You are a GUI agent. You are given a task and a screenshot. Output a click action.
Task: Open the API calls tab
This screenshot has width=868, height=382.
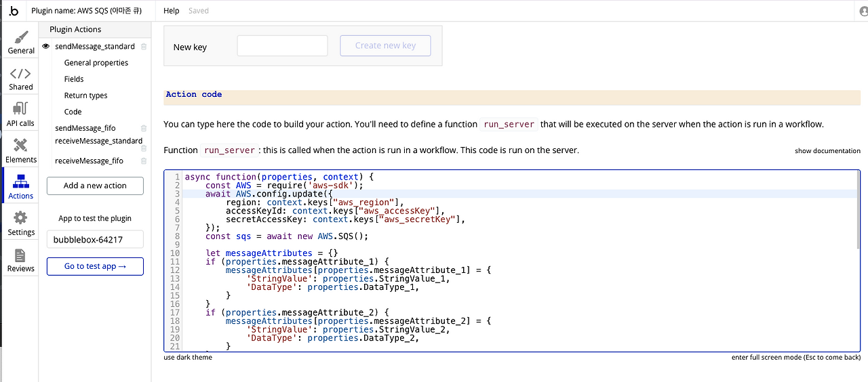(x=21, y=114)
